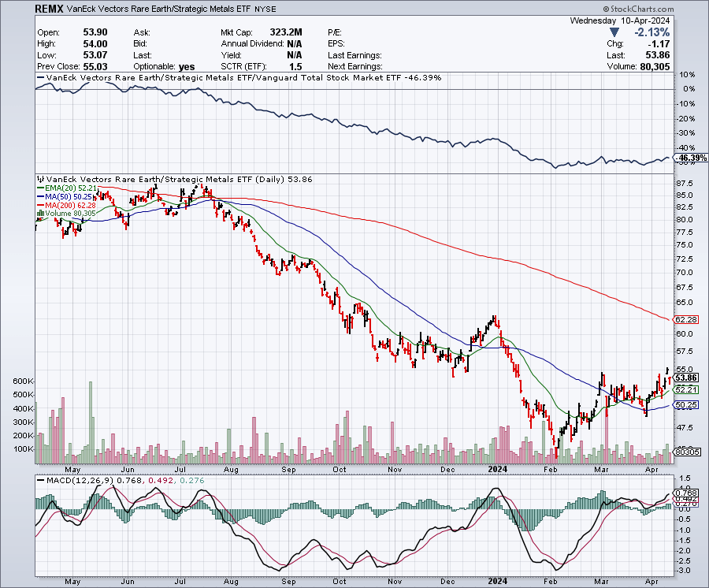
Task: Click the 2024 label on the time axis
Action: 497,469
